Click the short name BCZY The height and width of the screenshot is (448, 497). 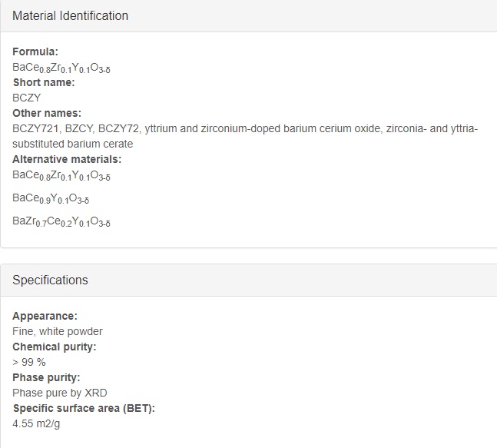[27, 98]
